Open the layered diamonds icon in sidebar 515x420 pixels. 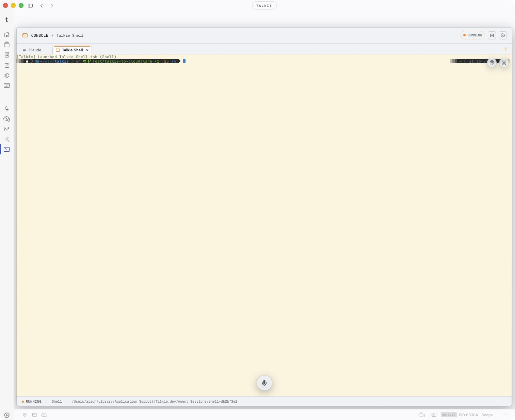pos(7,75)
